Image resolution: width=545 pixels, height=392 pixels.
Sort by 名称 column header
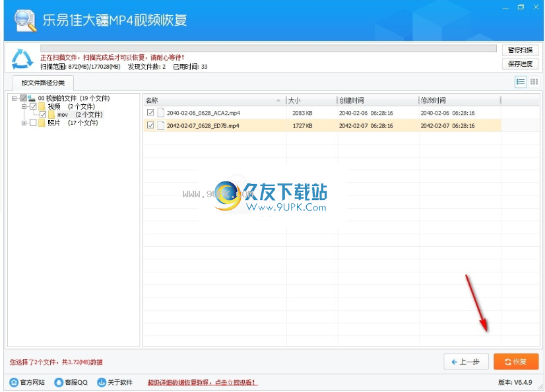tap(214, 100)
